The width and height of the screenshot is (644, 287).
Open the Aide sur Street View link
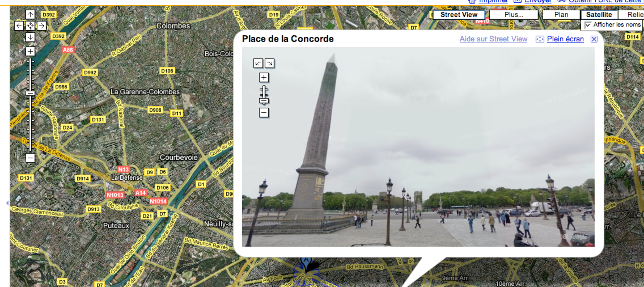coord(493,39)
